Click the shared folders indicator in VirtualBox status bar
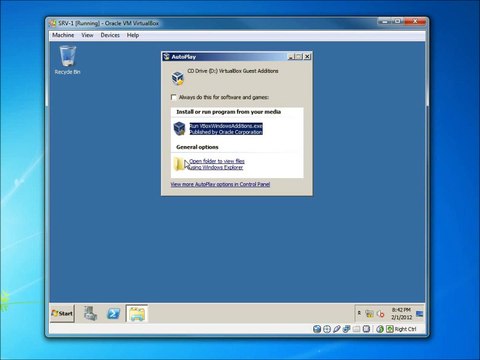The image size is (480, 360). (356, 329)
